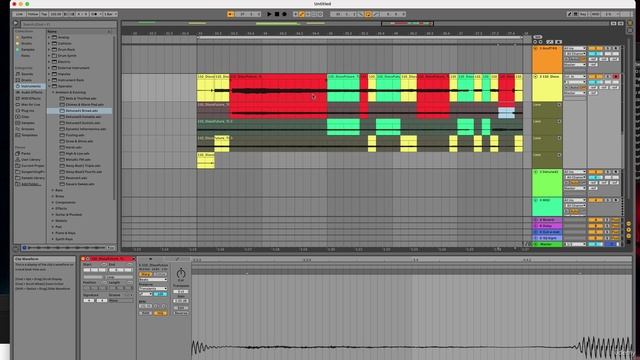Viewport: 640px width, 360px height.
Task: Collapse the Operator folder arrow
Action: tap(49, 86)
